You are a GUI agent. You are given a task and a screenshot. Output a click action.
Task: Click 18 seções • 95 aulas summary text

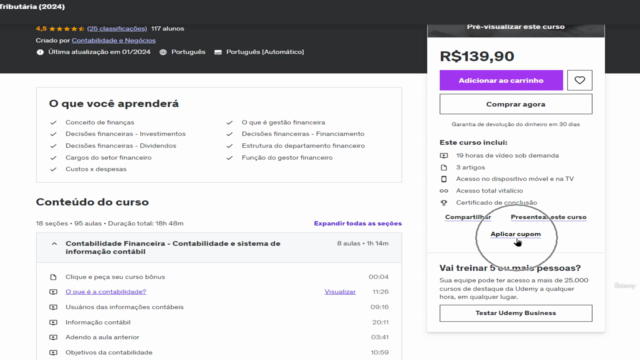tap(109, 223)
